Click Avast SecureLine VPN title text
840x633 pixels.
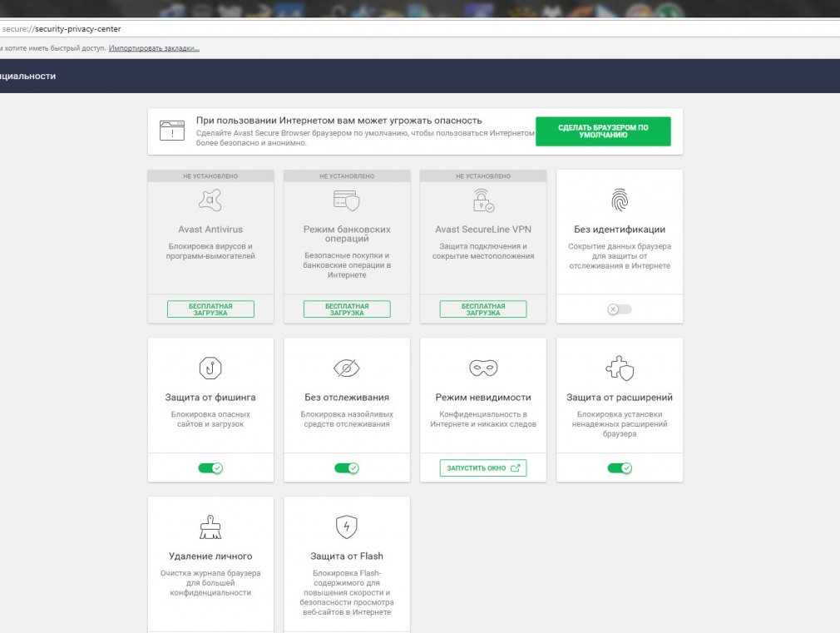click(x=483, y=230)
